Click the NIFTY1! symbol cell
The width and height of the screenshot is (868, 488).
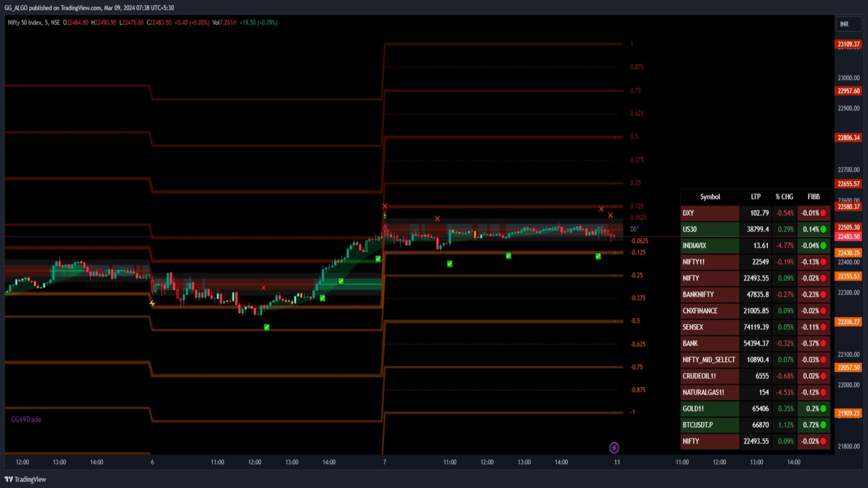point(710,262)
